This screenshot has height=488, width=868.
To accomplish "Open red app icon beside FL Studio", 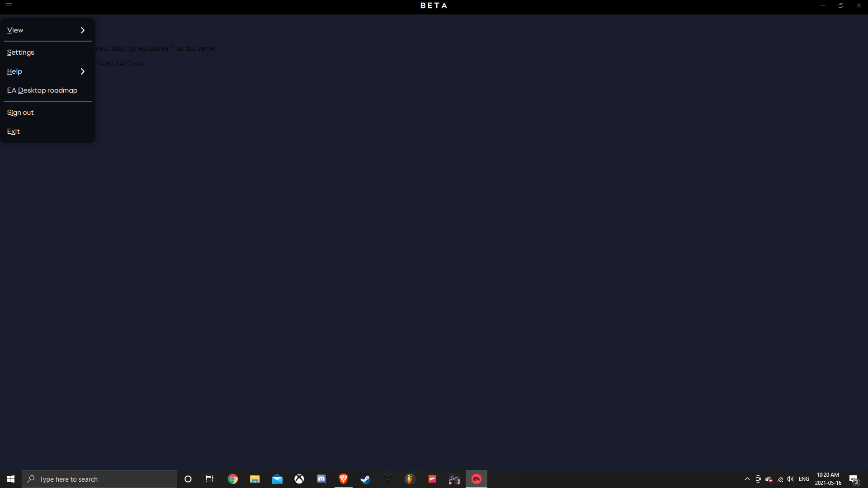I will (432, 479).
